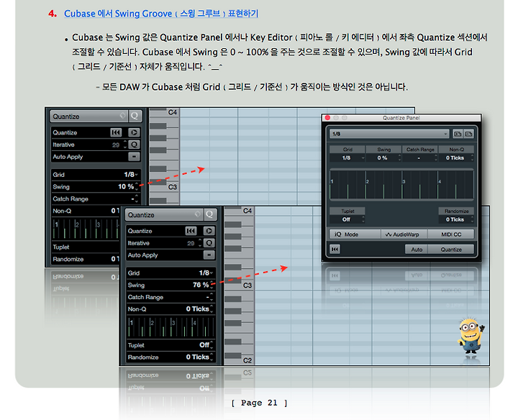Click Iterative 29 stepper in Swing 10% panel
This screenshot has height=420, width=518.
(125, 145)
